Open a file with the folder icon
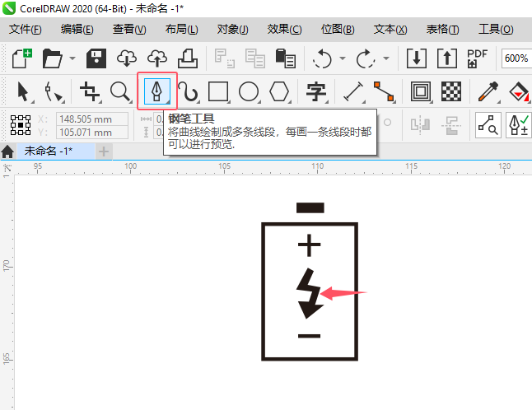 click(x=52, y=58)
